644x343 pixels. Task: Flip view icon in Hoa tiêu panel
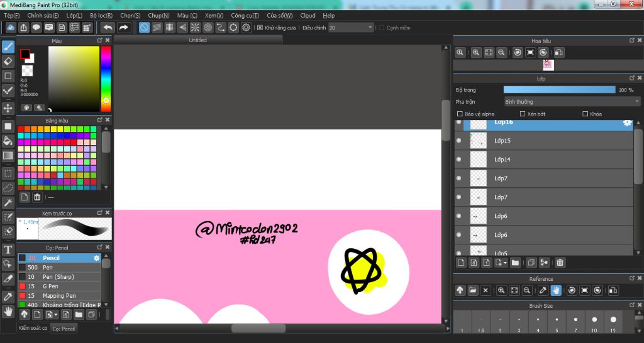pyautogui.click(x=558, y=53)
